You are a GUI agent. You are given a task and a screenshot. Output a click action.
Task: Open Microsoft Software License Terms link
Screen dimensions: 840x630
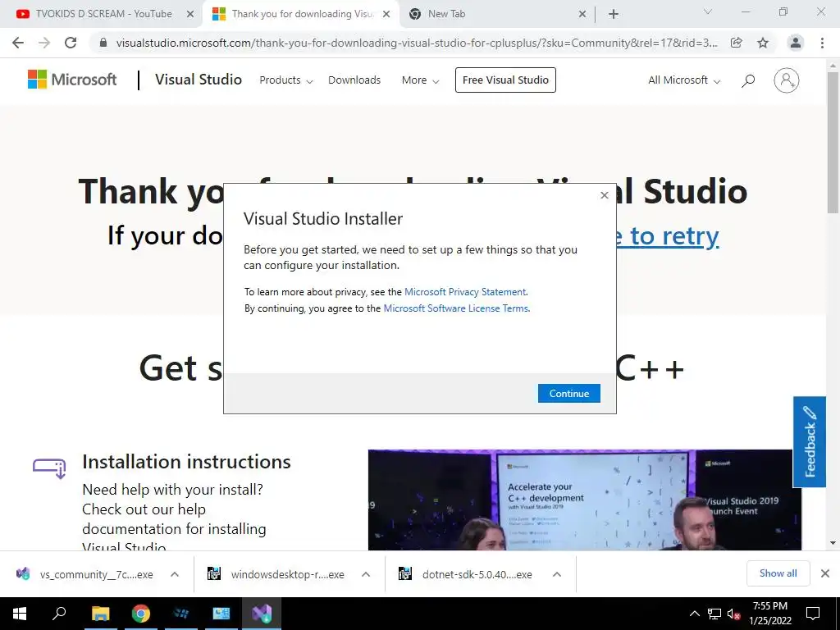[x=456, y=308]
